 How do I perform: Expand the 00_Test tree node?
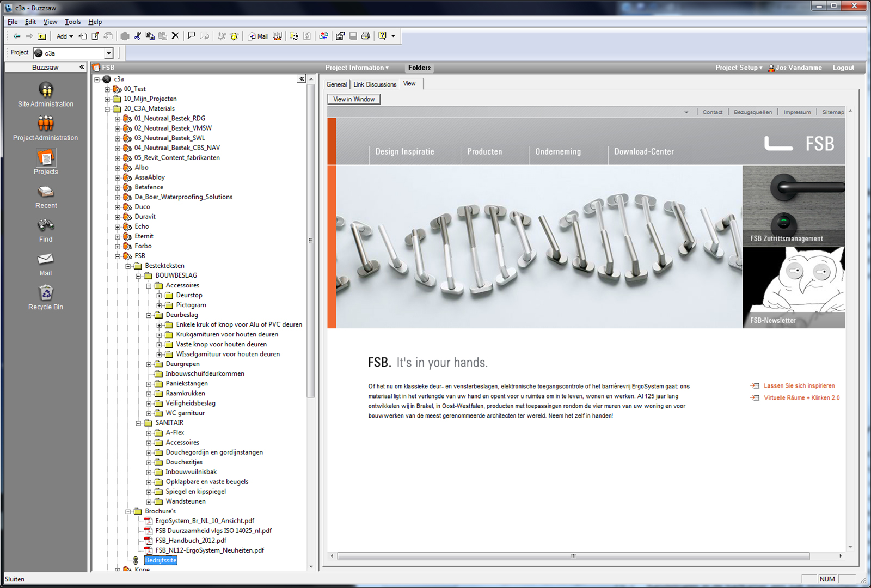tap(107, 89)
